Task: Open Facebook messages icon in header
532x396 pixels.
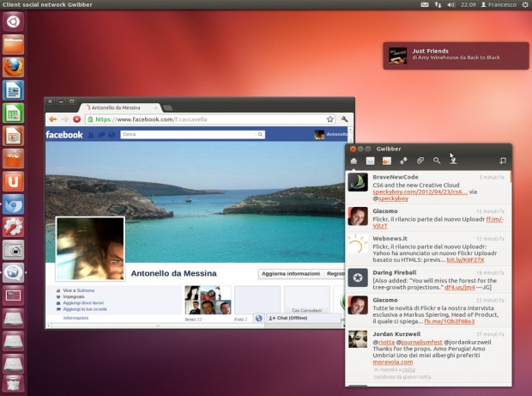Action: pyautogui.click(x=101, y=135)
